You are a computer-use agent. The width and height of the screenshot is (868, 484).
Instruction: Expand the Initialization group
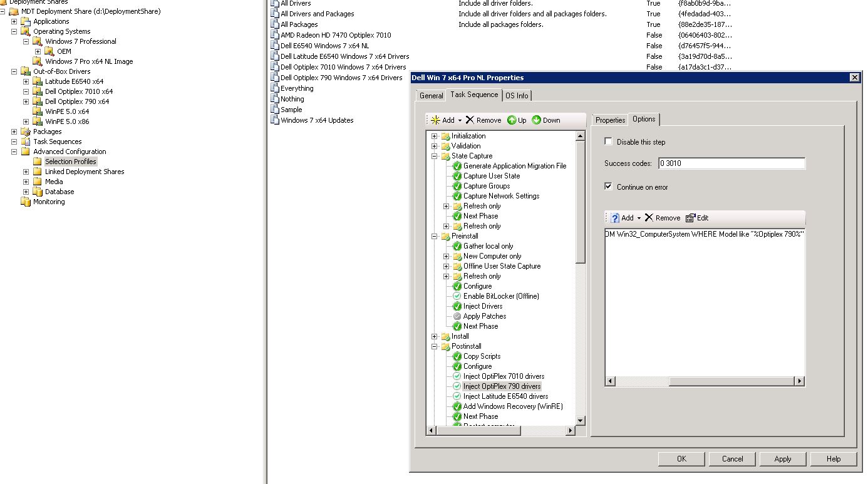[435, 136]
